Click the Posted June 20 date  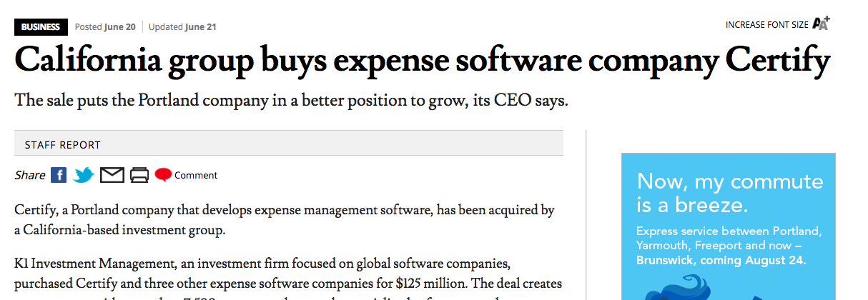coord(105,27)
